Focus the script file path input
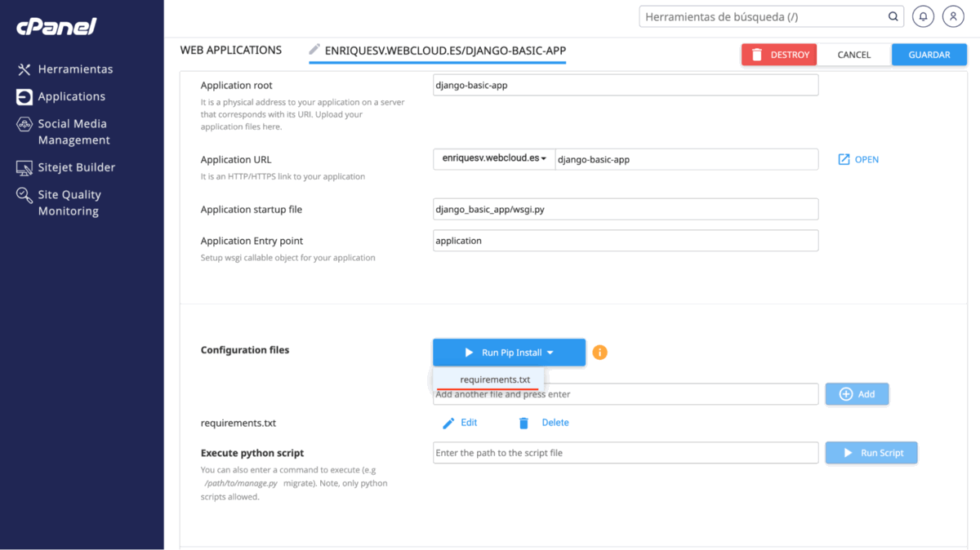The height and width of the screenshot is (550, 980). coord(626,453)
